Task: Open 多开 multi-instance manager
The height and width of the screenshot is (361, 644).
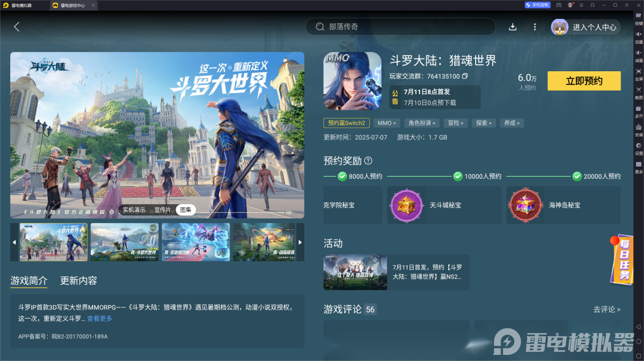Action: coord(639,112)
